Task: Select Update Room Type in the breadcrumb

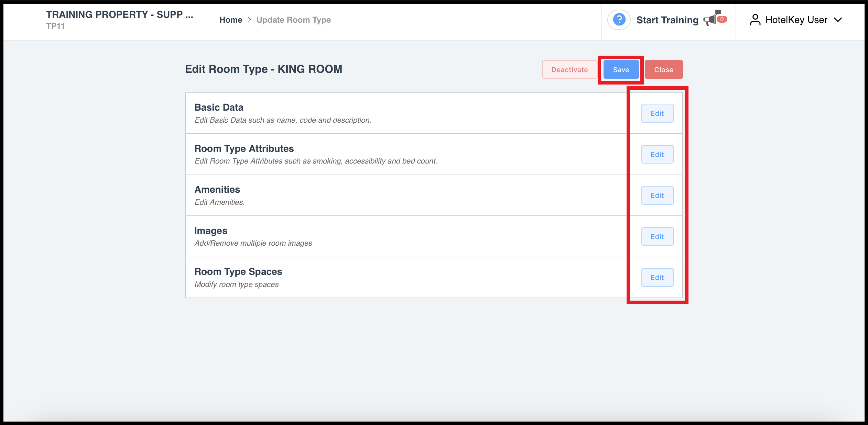Action: point(294,20)
